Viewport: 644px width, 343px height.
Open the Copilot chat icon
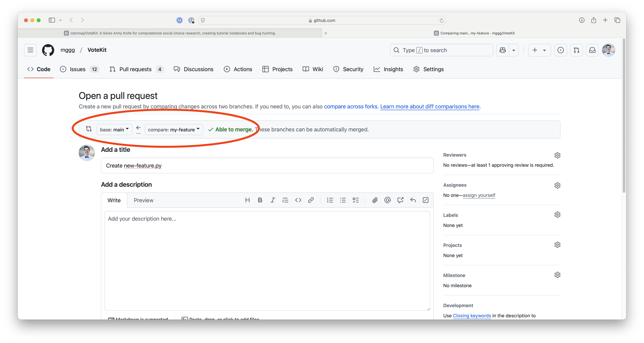[x=502, y=50]
